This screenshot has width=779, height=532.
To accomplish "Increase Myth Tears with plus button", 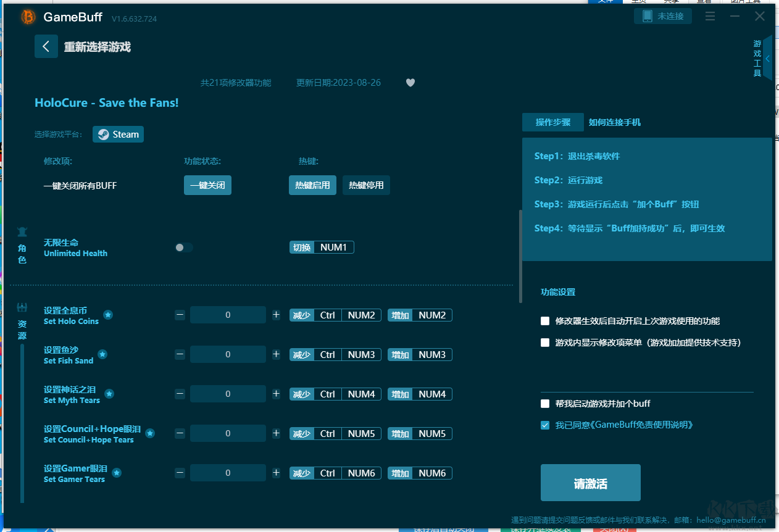I will tap(276, 394).
